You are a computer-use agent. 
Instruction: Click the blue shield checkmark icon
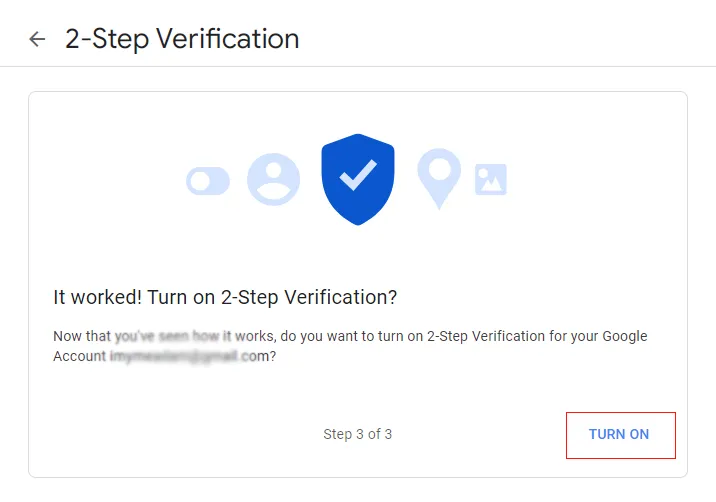click(358, 179)
